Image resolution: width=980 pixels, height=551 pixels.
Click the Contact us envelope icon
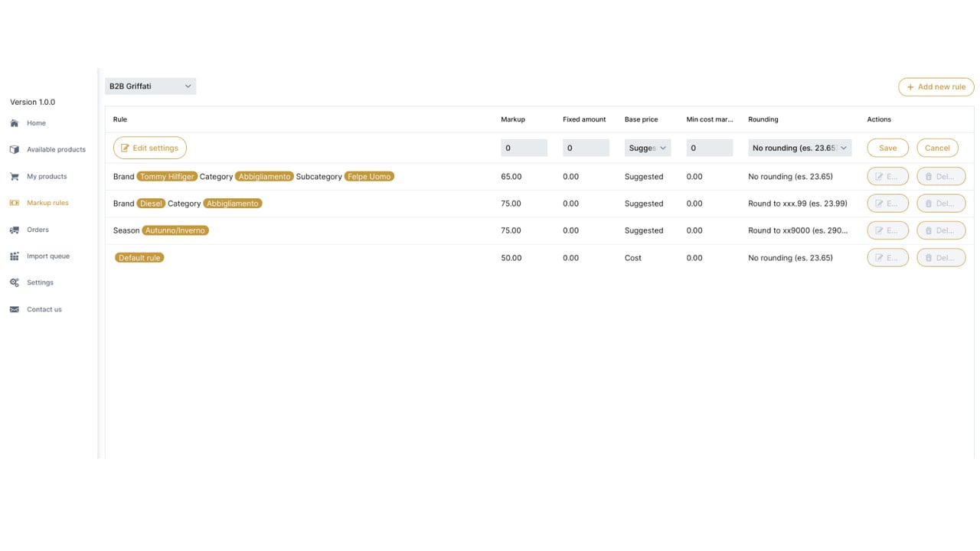click(14, 309)
